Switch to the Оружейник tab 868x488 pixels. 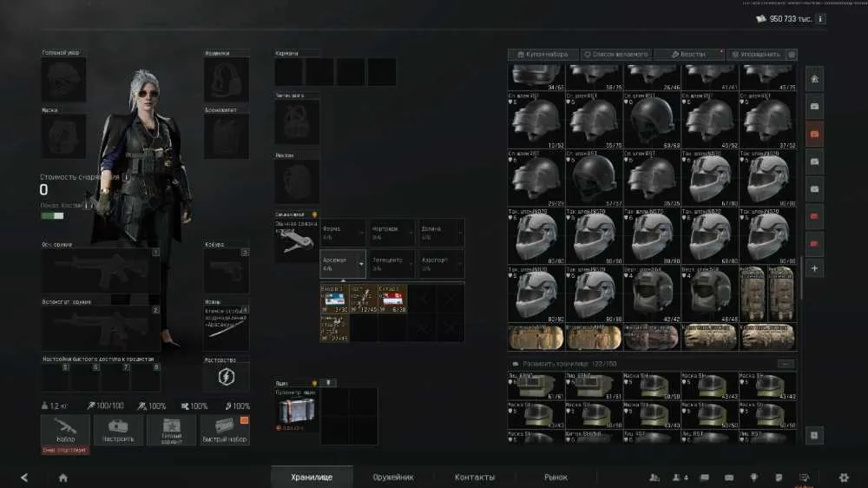[393, 477]
